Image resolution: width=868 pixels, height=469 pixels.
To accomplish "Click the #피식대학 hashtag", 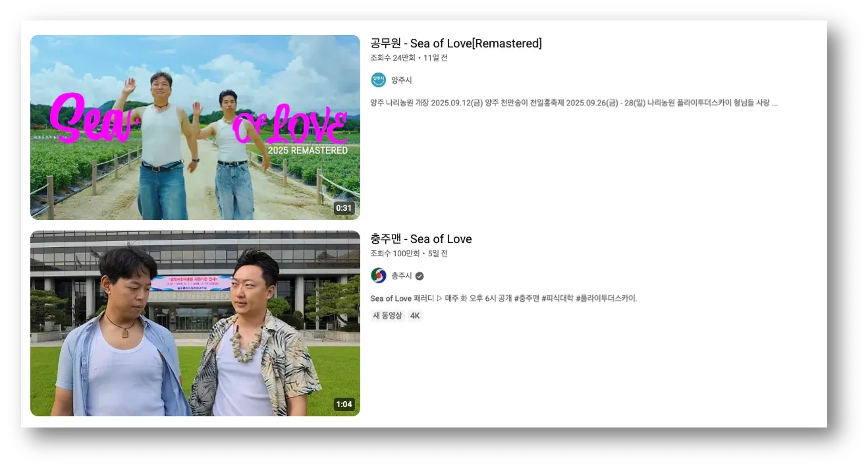I will pyautogui.click(x=556, y=298).
